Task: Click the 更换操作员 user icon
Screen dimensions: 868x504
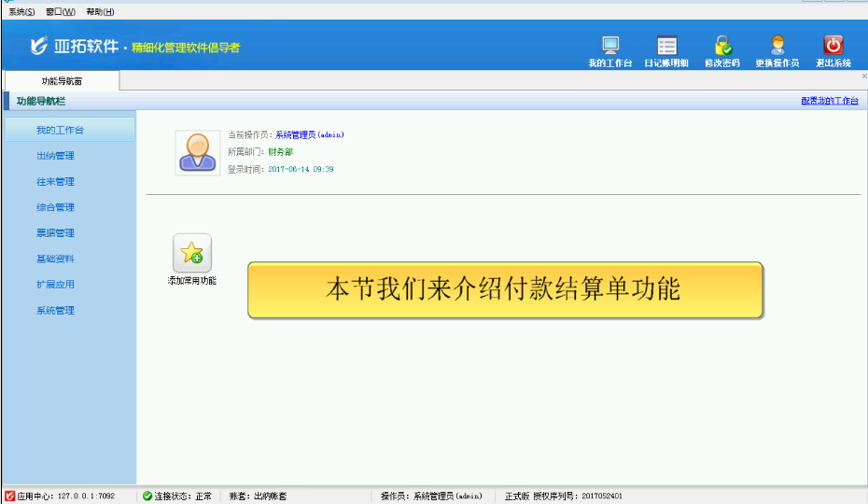Action: (777, 45)
